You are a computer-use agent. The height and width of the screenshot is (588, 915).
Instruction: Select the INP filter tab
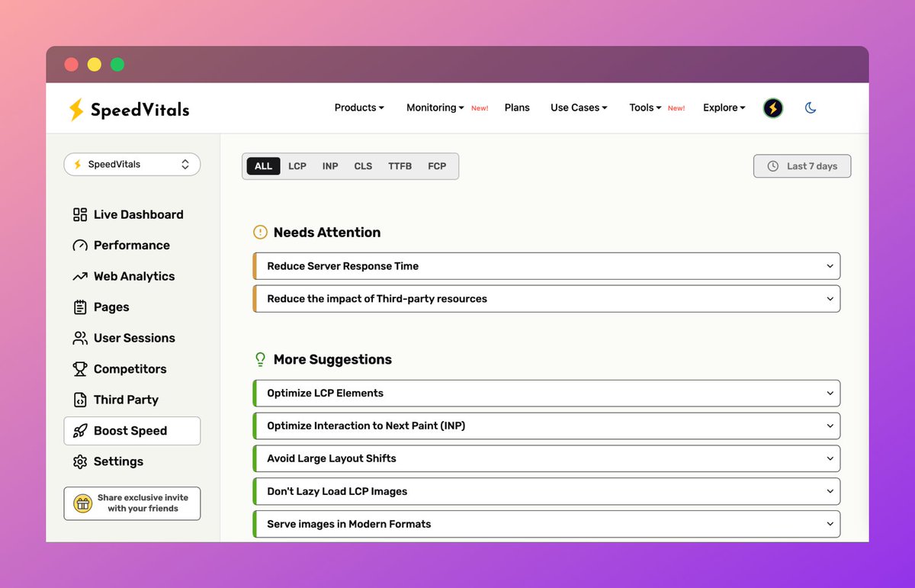(x=330, y=166)
